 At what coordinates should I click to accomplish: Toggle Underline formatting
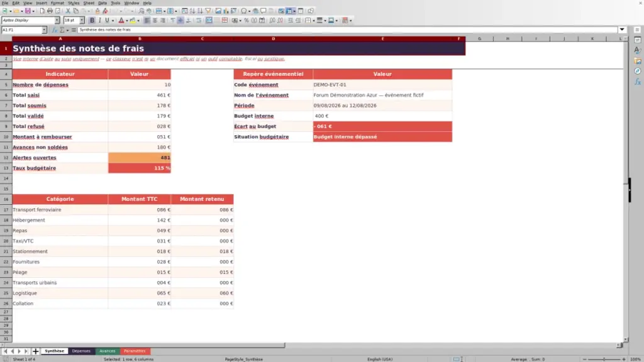107,21
